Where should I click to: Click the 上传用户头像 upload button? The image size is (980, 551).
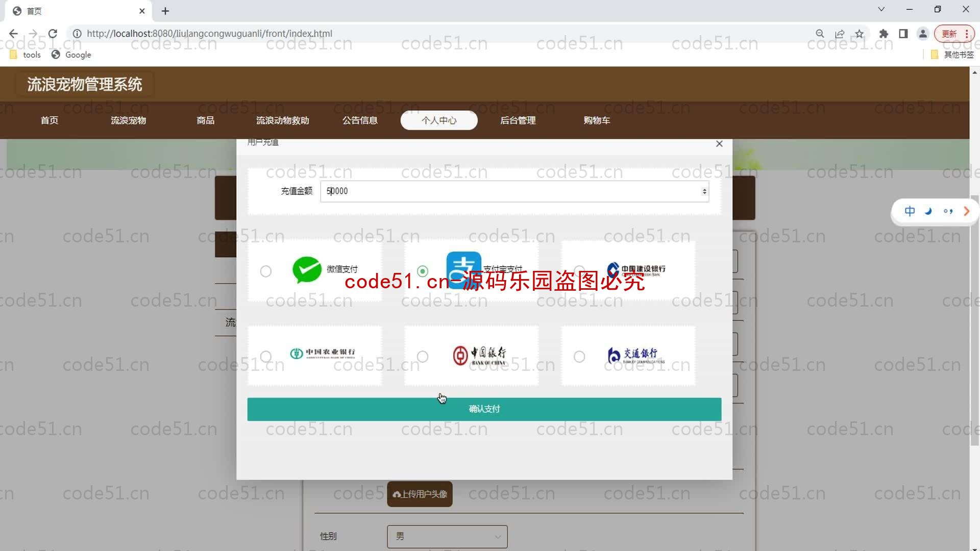coord(420,494)
